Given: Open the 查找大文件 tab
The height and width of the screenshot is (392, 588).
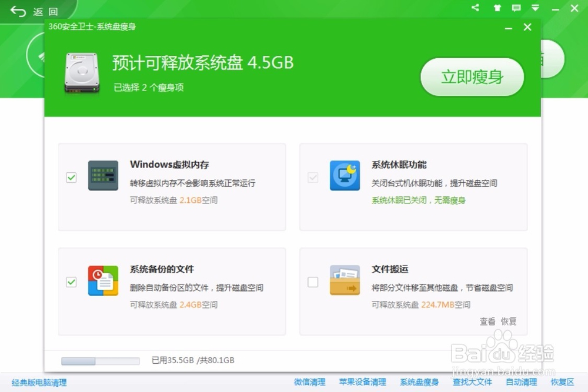Looking at the screenshot, I should [x=472, y=382].
